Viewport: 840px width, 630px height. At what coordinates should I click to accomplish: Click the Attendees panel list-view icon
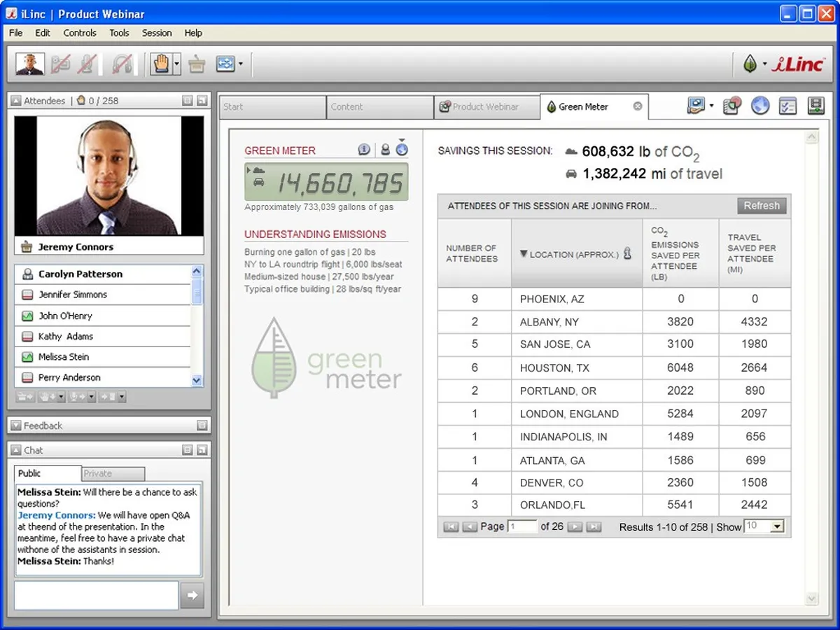187,101
